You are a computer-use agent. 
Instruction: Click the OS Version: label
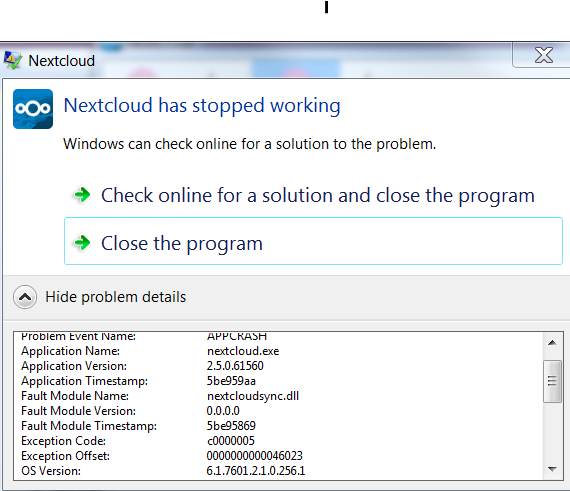pyautogui.click(x=51, y=471)
